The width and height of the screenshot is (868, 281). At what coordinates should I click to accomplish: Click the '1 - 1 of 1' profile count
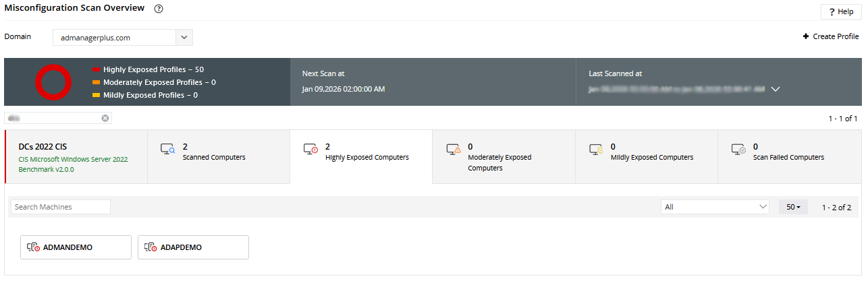pos(843,119)
